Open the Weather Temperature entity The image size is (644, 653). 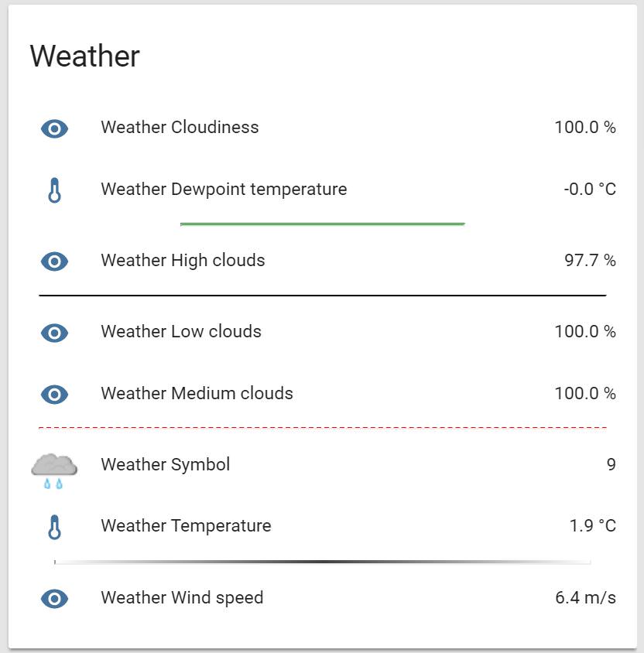(186, 527)
